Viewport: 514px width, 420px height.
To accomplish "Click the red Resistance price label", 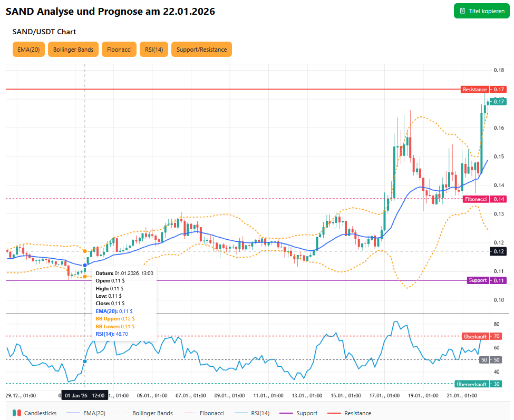I will point(474,90).
